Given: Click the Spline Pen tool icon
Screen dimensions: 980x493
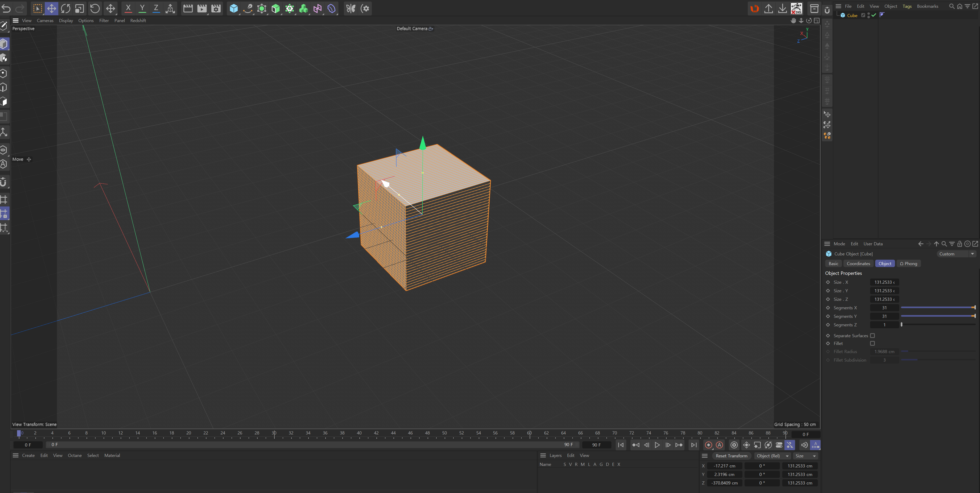Looking at the screenshot, I should 248,8.
